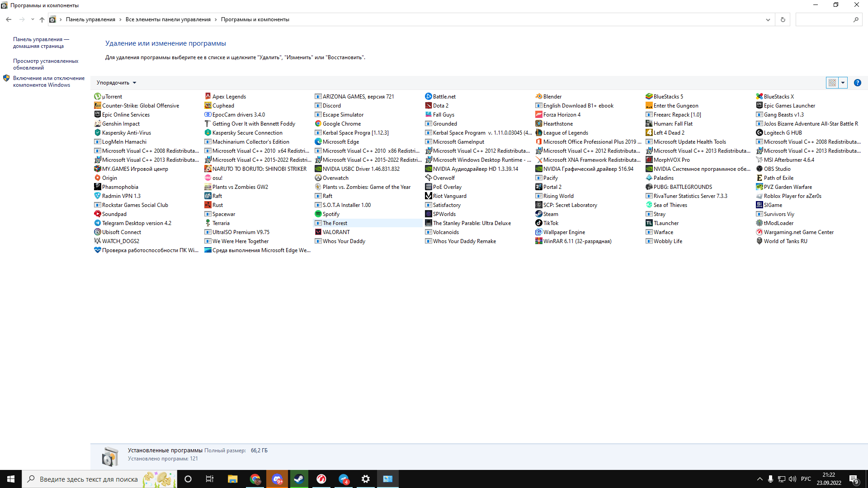Image resolution: width=868 pixels, height=488 pixels.
Task: Open Windows Settings gear in taskbar
Action: (365, 479)
